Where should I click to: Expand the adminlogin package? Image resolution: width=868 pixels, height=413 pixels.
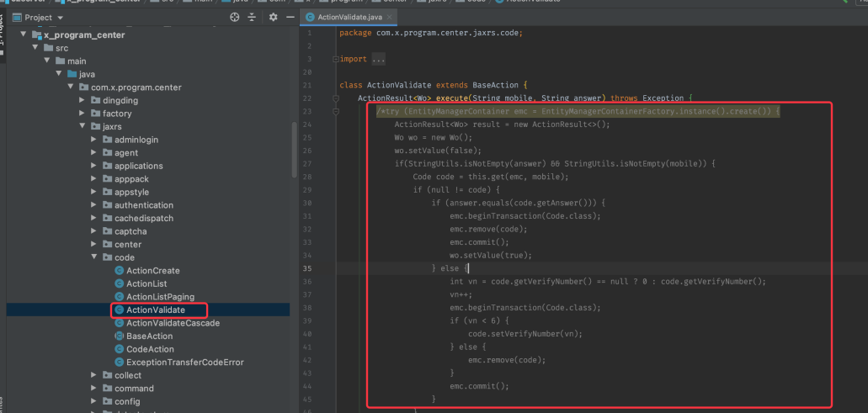[94, 140]
